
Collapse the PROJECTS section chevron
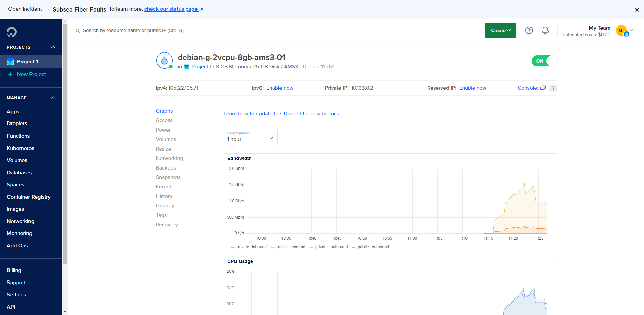53,47
